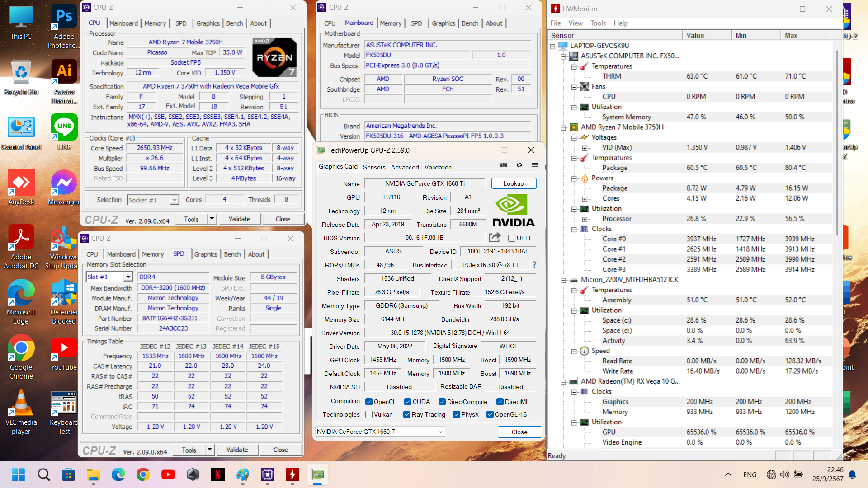Screen dimensions: 868x488
Task: Expand the Processor utilization node
Action: pos(585,219)
